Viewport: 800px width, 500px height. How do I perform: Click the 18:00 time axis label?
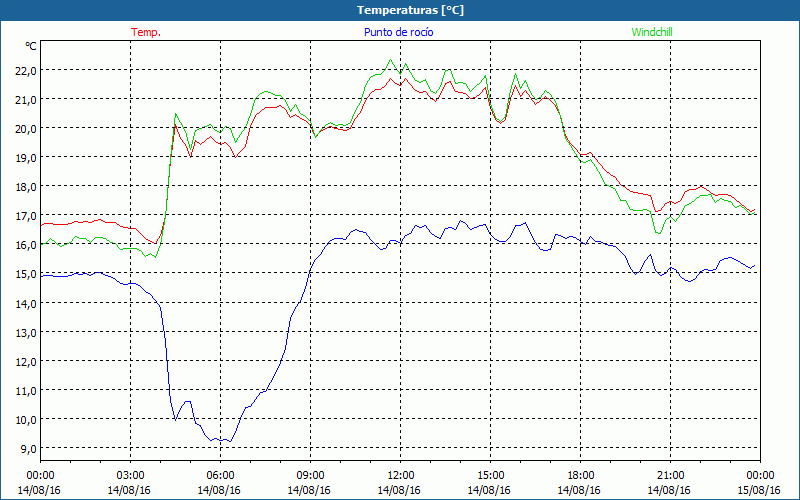click(580, 476)
